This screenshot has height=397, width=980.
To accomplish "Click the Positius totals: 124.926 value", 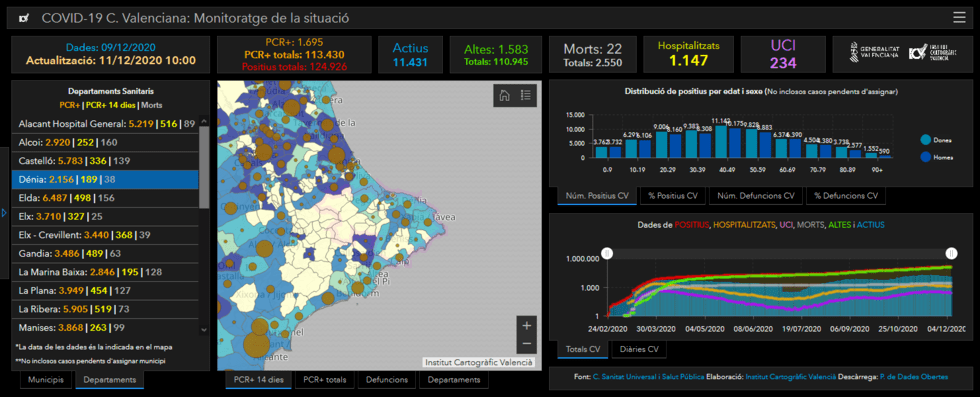I will (x=294, y=66).
